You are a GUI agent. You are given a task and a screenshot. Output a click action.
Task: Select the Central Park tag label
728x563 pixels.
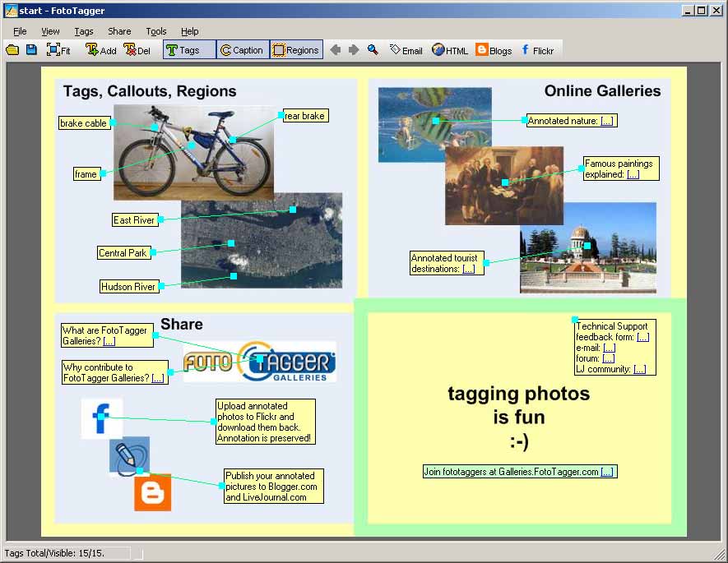(x=124, y=253)
